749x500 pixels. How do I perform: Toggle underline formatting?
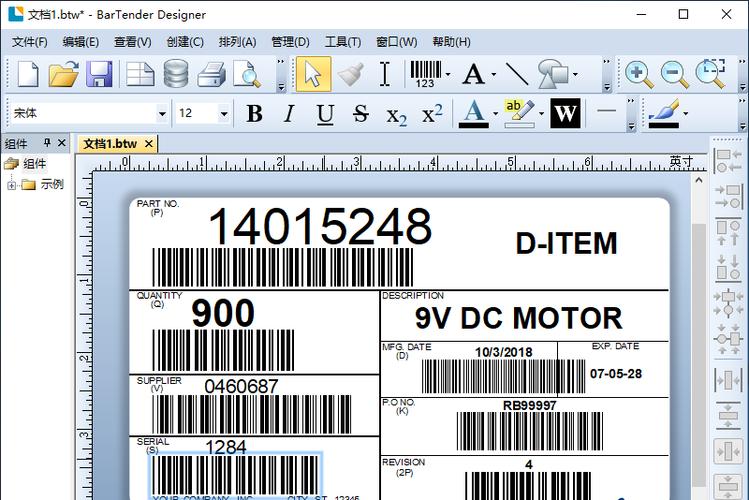[x=325, y=114]
